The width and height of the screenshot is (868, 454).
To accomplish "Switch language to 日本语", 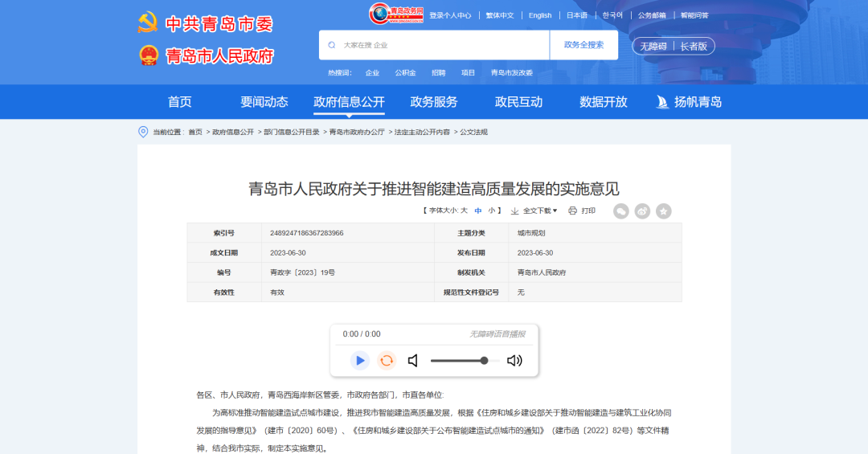I will (x=577, y=15).
